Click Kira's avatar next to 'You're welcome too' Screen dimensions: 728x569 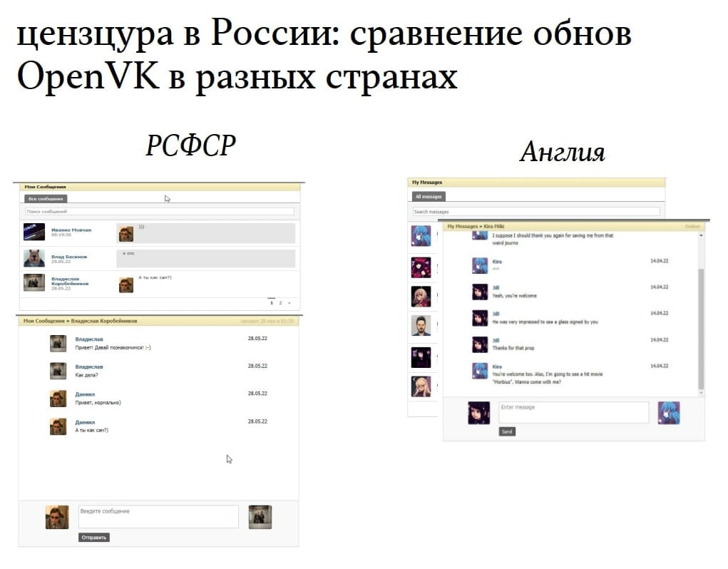click(x=480, y=371)
